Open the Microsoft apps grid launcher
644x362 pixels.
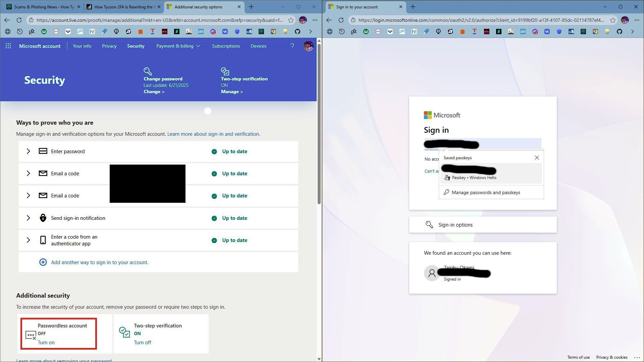(8, 46)
